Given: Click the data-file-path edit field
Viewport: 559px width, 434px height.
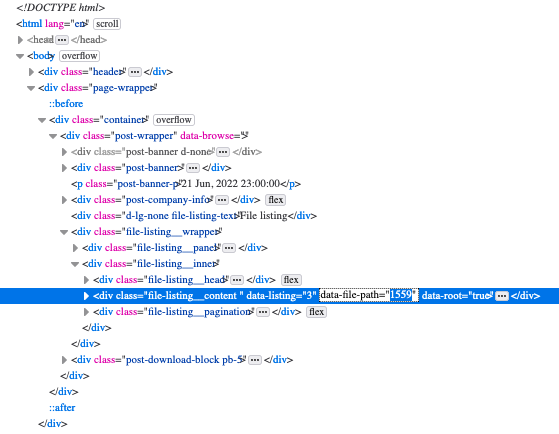Looking at the screenshot, I should (x=369, y=295).
